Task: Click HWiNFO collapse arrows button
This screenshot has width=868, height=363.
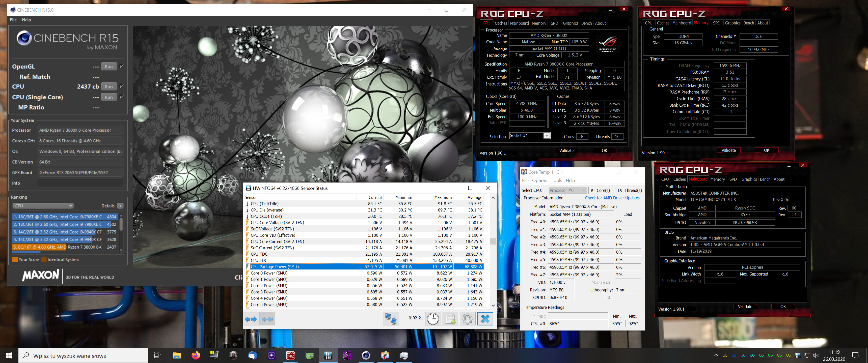Action: [x=267, y=319]
